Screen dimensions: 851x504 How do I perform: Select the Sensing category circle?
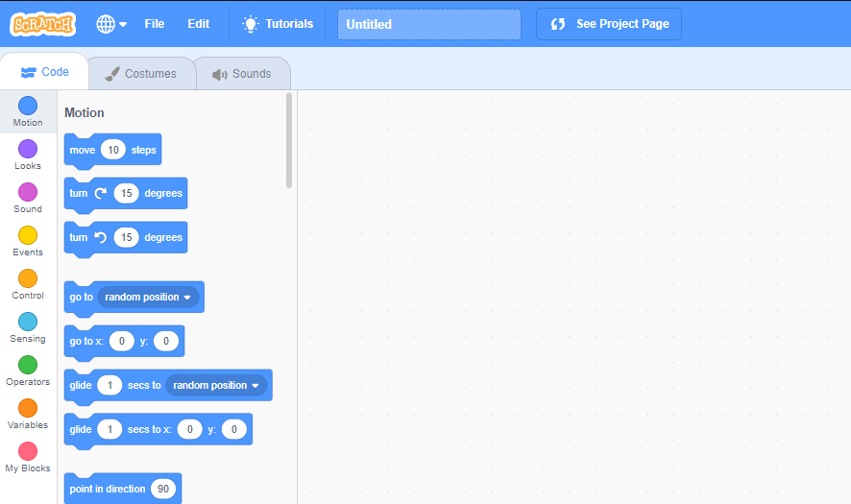click(x=28, y=322)
